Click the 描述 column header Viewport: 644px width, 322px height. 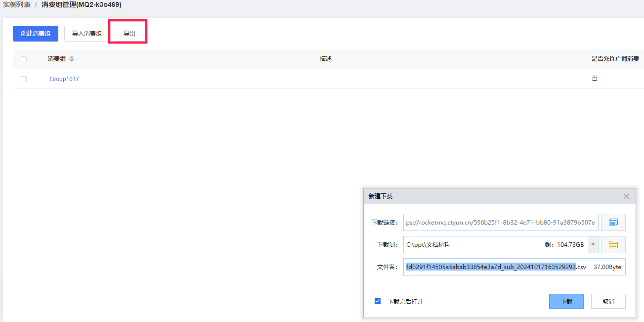point(326,59)
